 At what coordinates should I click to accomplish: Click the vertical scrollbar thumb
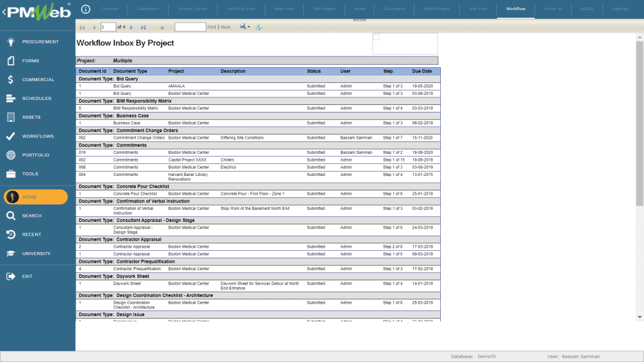[x=640, y=123]
